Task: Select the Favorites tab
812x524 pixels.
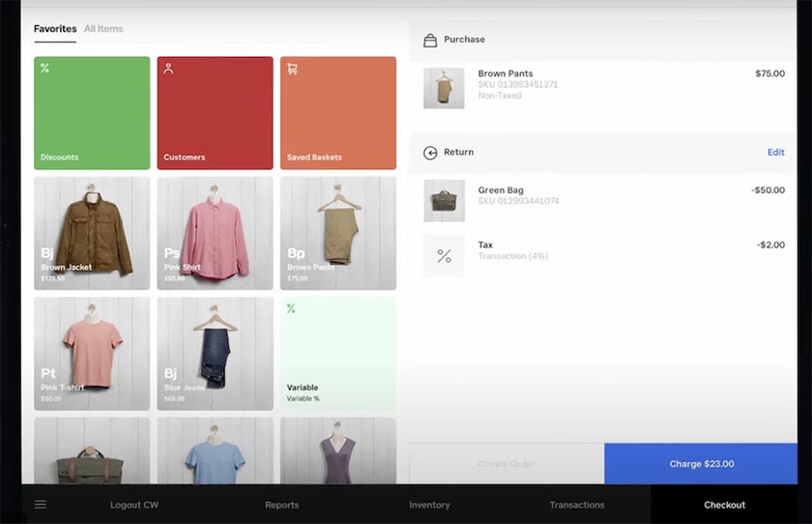Action: [x=55, y=28]
